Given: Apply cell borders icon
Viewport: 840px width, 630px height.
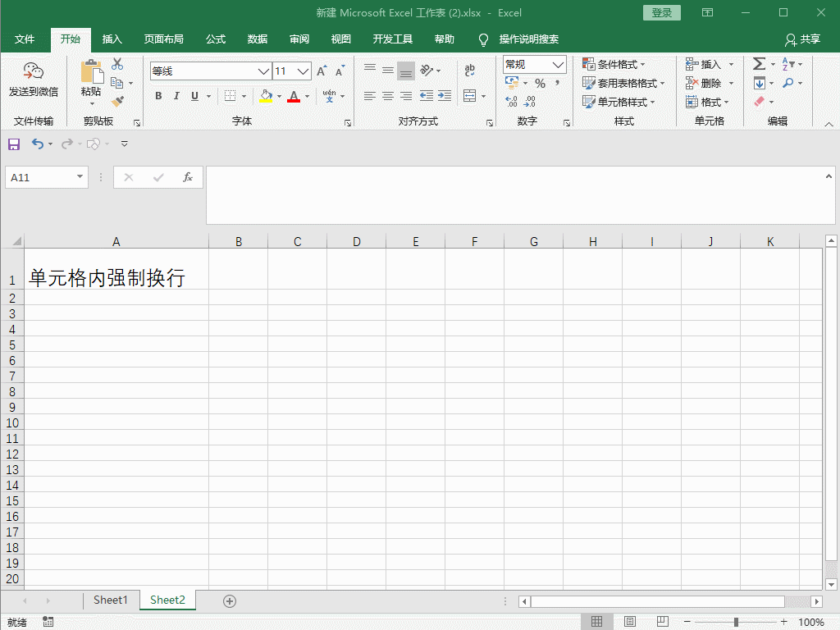Looking at the screenshot, I should (x=230, y=96).
